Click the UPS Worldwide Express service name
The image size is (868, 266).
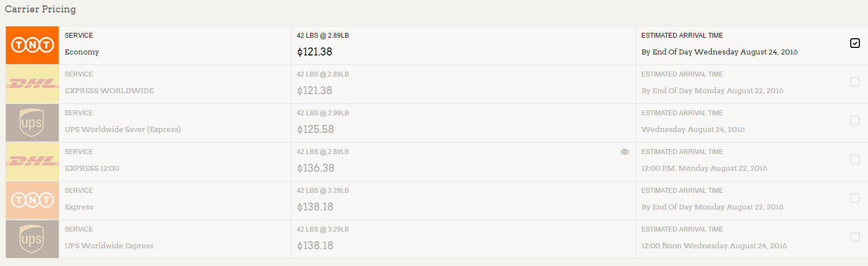coord(109,246)
